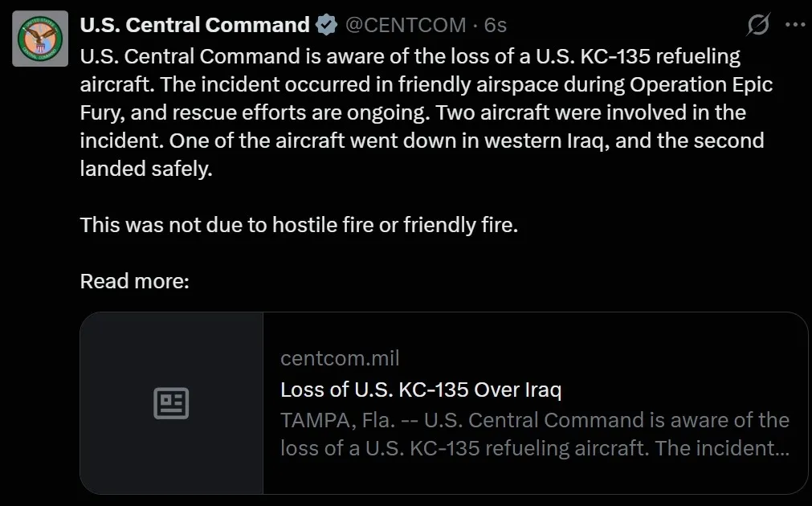Image resolution: width=812 pixels, height=506 pixels.
Task: Open "Loss of U.S. KC-135 Over Iraq" headline
Action: tap(420, 390)
